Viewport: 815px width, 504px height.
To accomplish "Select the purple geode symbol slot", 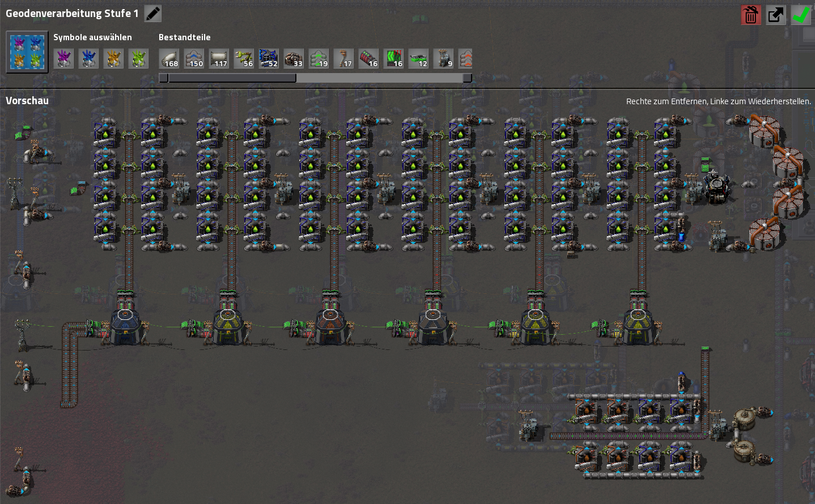I will 63,58.
